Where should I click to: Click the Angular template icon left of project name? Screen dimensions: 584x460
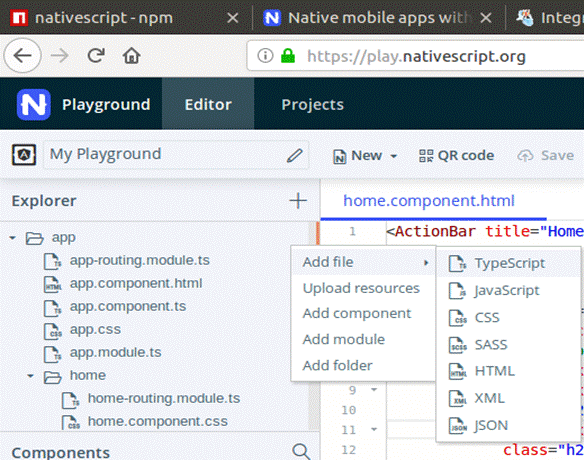coord(24,155)
